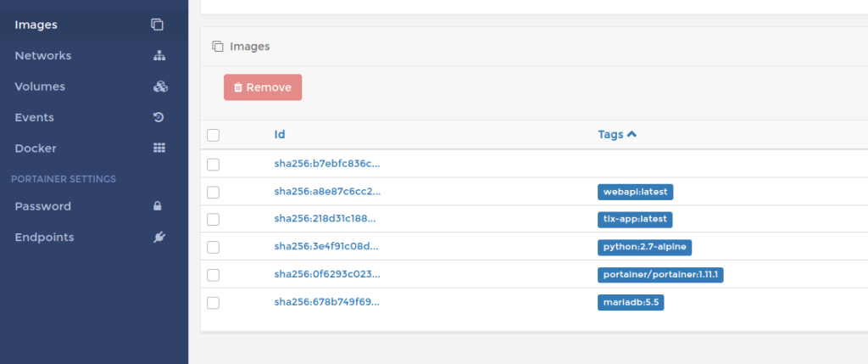Open Networks from the sidebar menu

[43, 56]
